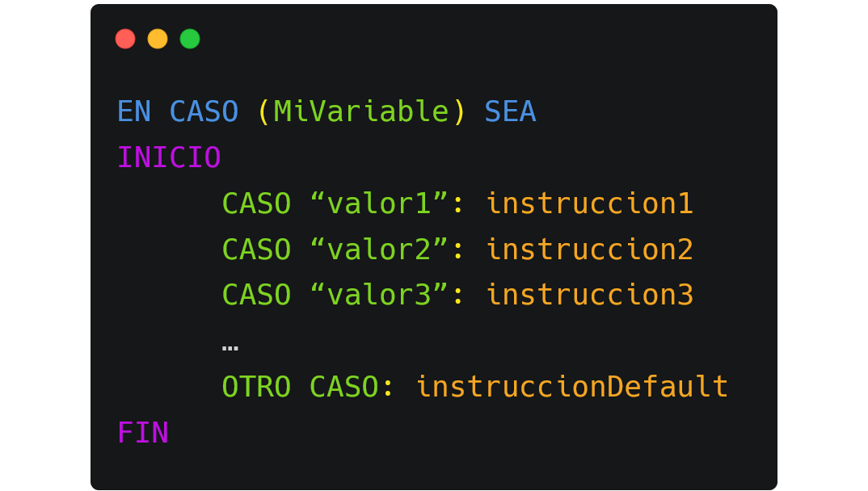Click the yellow minimize dot
The image size is (868, 491).
(x=158, y=39)
